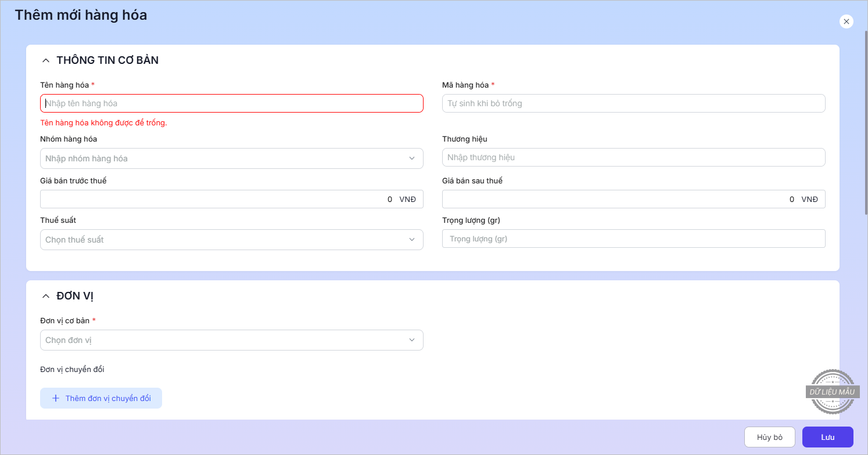Viewport: 868px width, 455px height.
Task: Click the Mã hàng hóa input field
Action: tap(633, 103)
